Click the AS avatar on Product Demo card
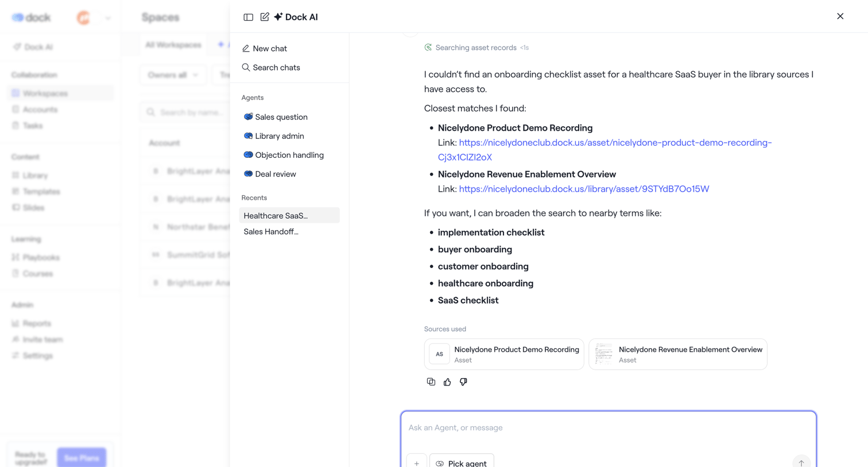The width and height of the screenshot is (868, 467). (x=439, y=354)
